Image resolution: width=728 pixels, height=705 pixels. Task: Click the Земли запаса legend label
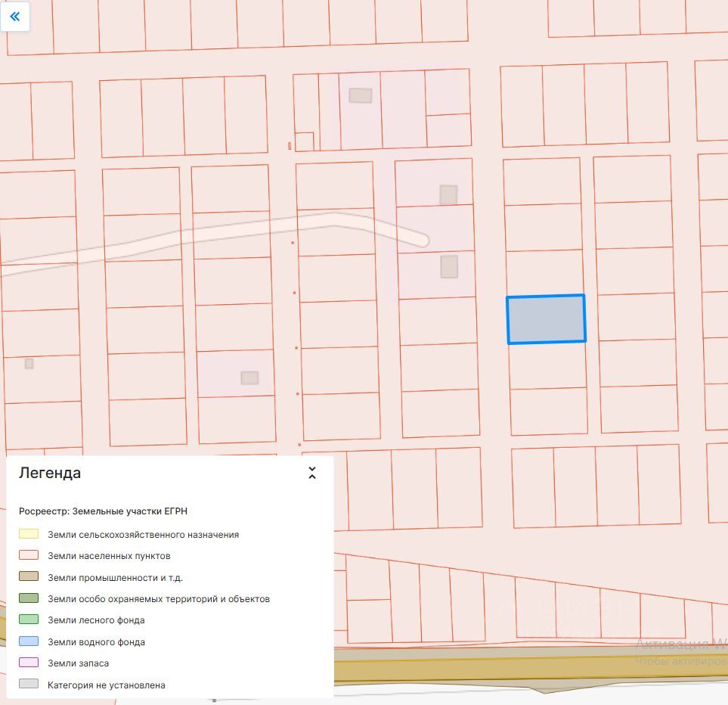click(x=78, y=663)
